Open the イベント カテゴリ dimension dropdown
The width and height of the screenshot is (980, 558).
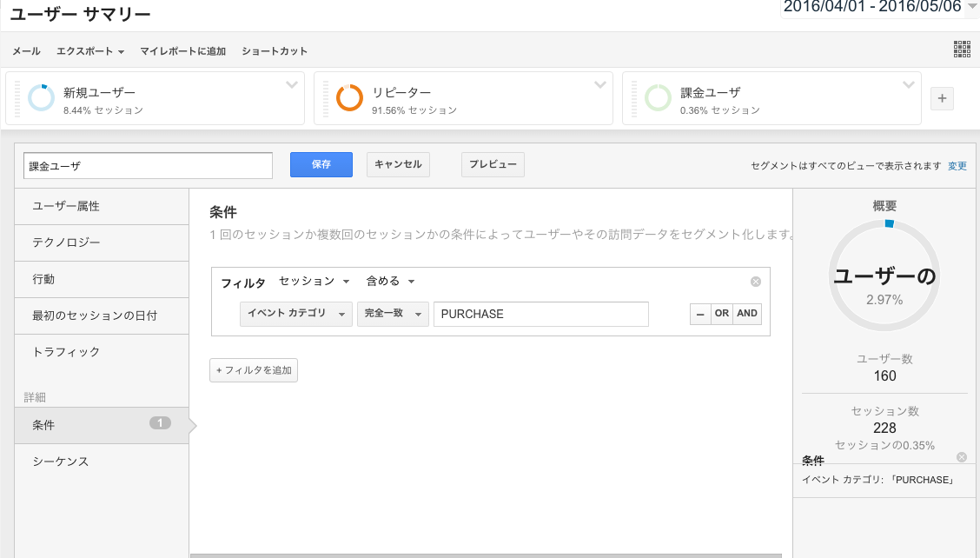pyautogui.click(x=295, y=314)
